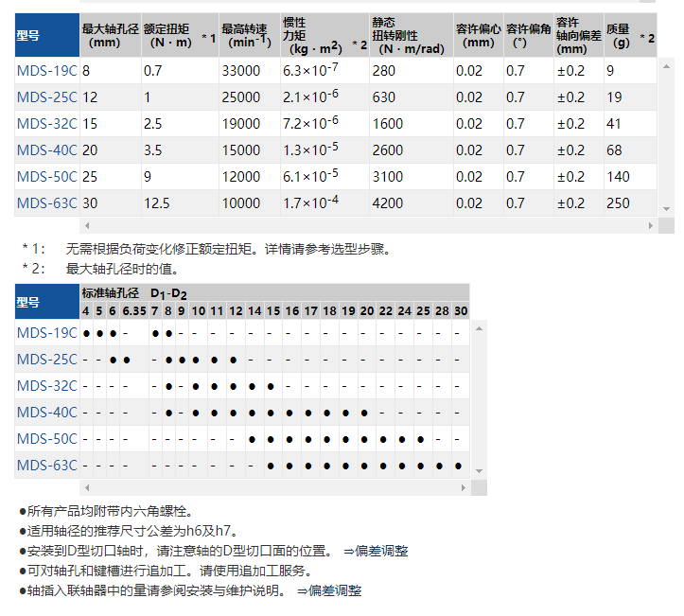Select MDS-19C in the specifications table
The width and height of the screenshot is (684, 616).
coord(46,71)
